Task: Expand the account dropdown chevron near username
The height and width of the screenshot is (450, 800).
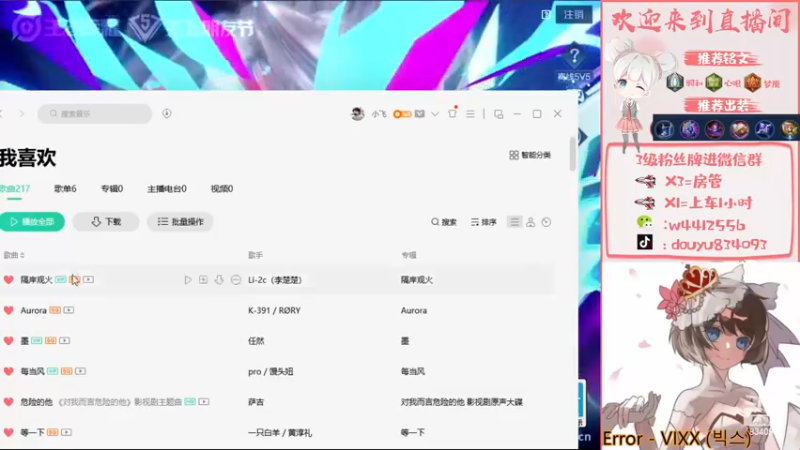Action: [x=435, y=114]
